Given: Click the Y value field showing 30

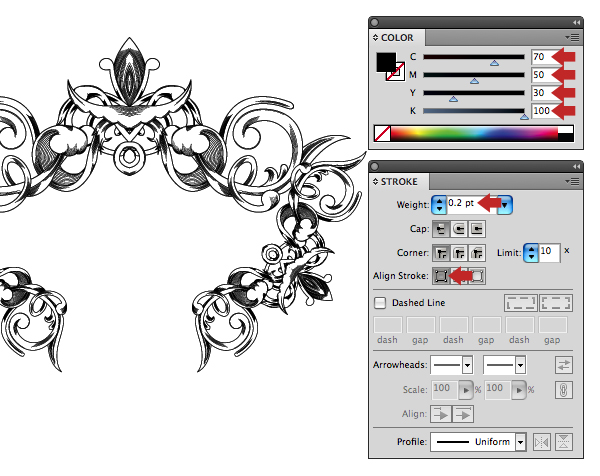Looking at the screenshot, I should click(543, 93).
